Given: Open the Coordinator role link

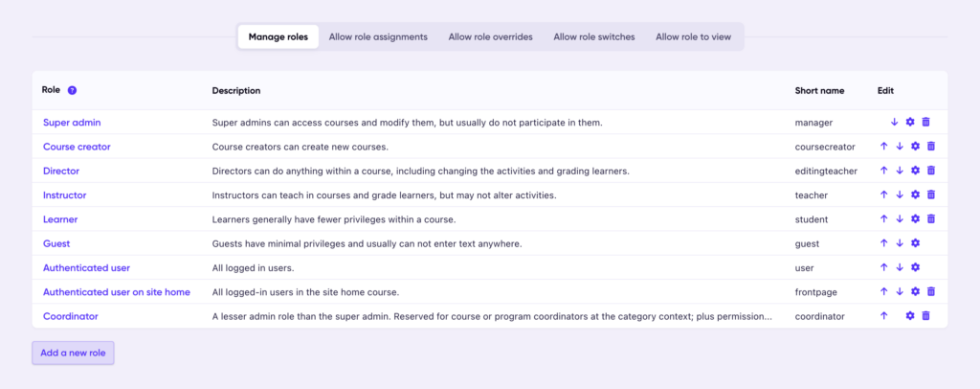Looking at the screenshot, I should click(x=70, y=316).
